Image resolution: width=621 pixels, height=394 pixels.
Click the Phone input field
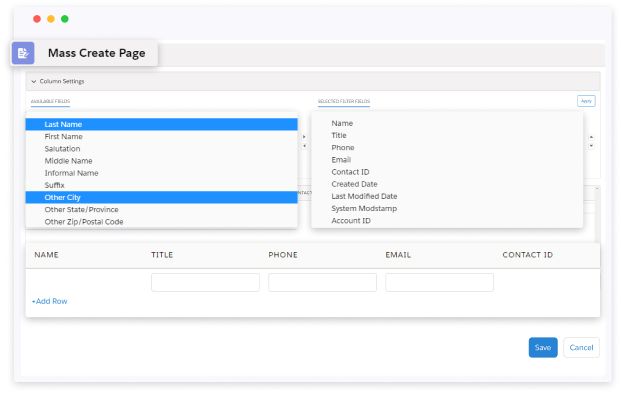tap(322, 283)
